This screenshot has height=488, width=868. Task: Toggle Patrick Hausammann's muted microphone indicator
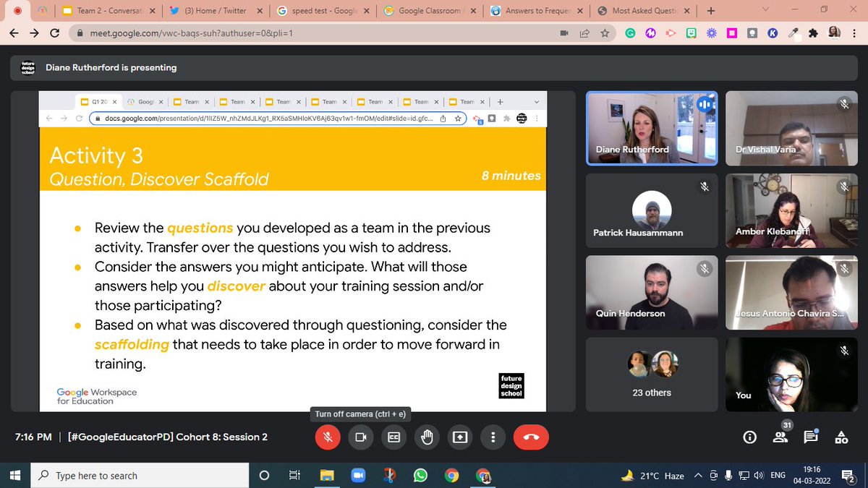tap(704, 187)
